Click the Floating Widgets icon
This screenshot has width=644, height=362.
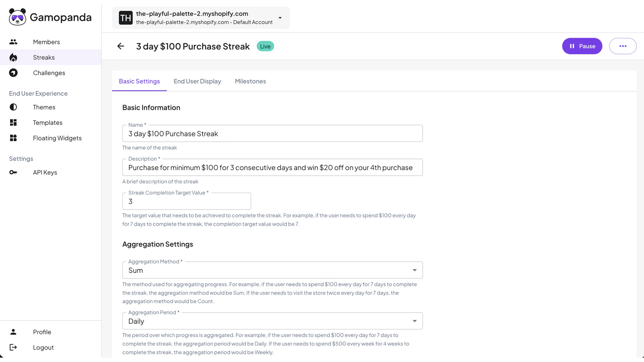click(x=13, y=138)
